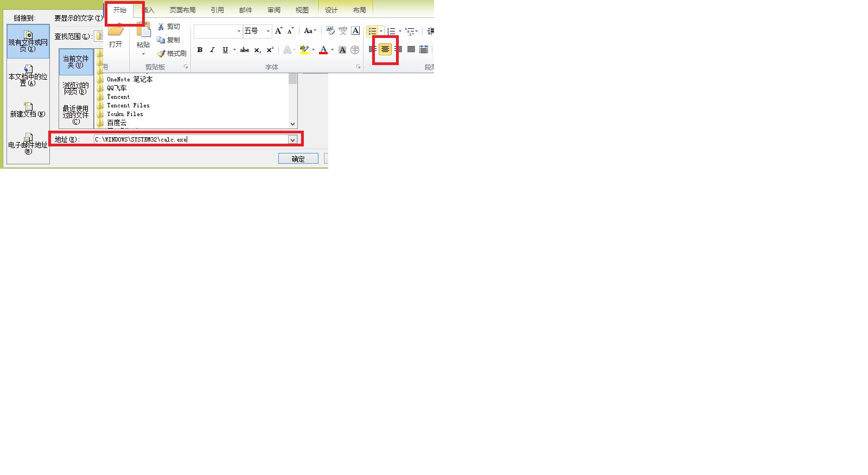
Task: Click the distributed alignment icon
Action: click(424, 49)
